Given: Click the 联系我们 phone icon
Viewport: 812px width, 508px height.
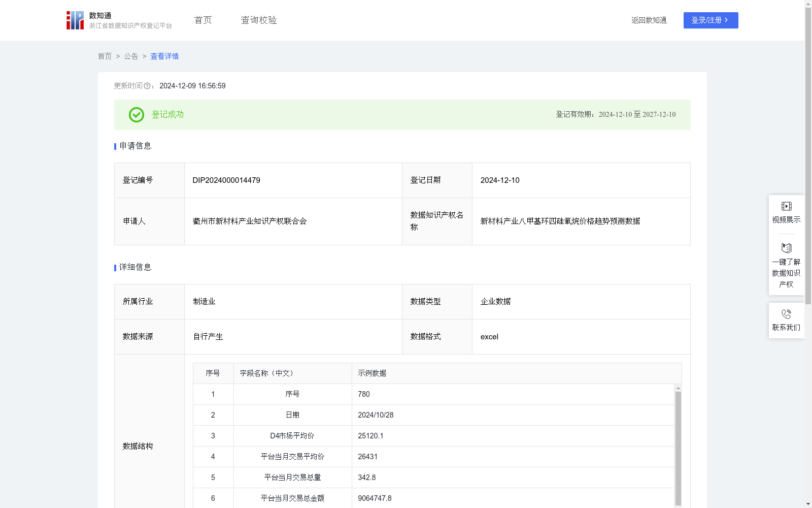Looking at the screenshot, I should tap(786, 314).
